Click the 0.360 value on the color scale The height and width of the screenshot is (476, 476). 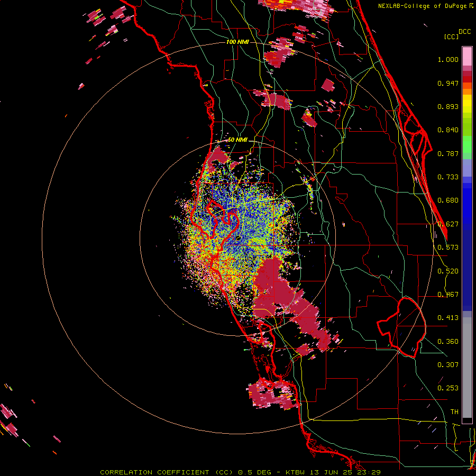[448, 342]
